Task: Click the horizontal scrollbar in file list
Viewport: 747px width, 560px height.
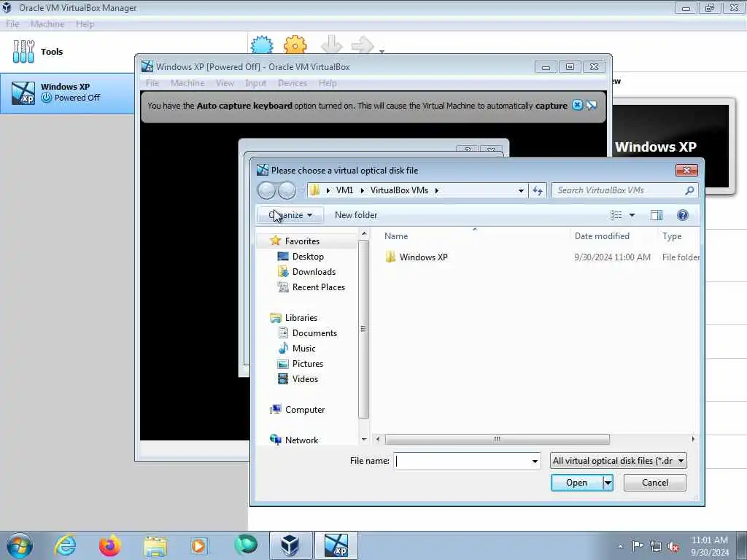Action: coord(497,439)
